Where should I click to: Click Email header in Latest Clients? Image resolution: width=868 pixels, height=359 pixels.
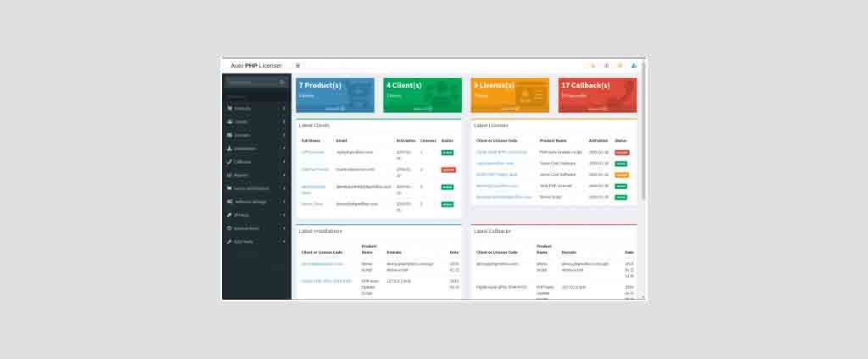click(x=341, y=141)
